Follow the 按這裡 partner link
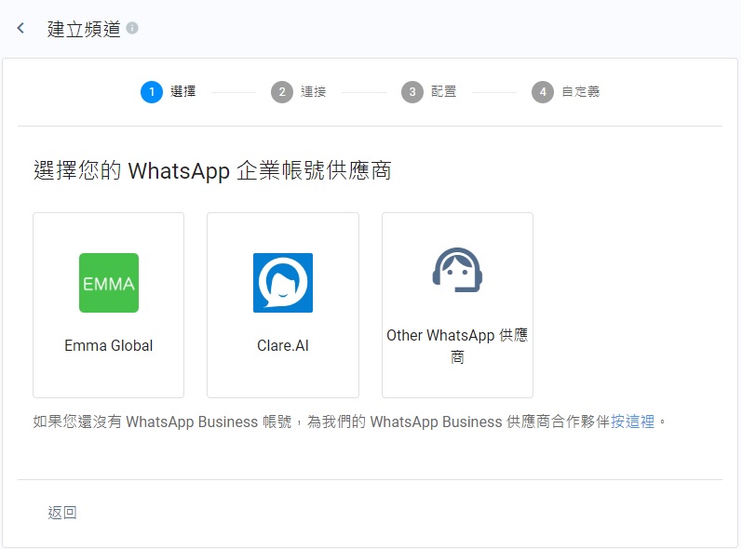756x549 pixels. point(632,422)
